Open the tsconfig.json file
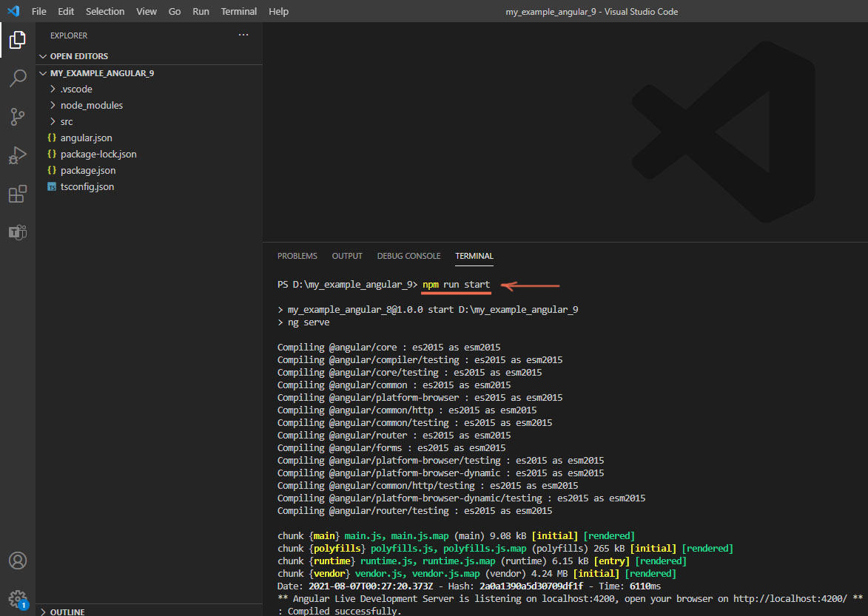 click(x=87, y=186)
